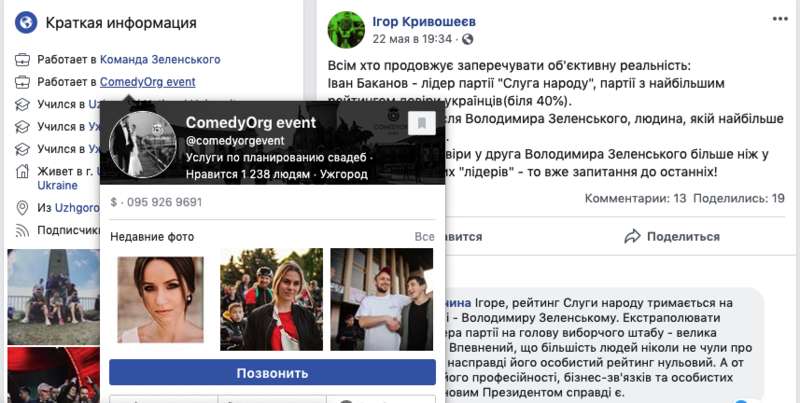
Task: Open the Команда Зеленського workplace link
Action: [x=160, y=60]
